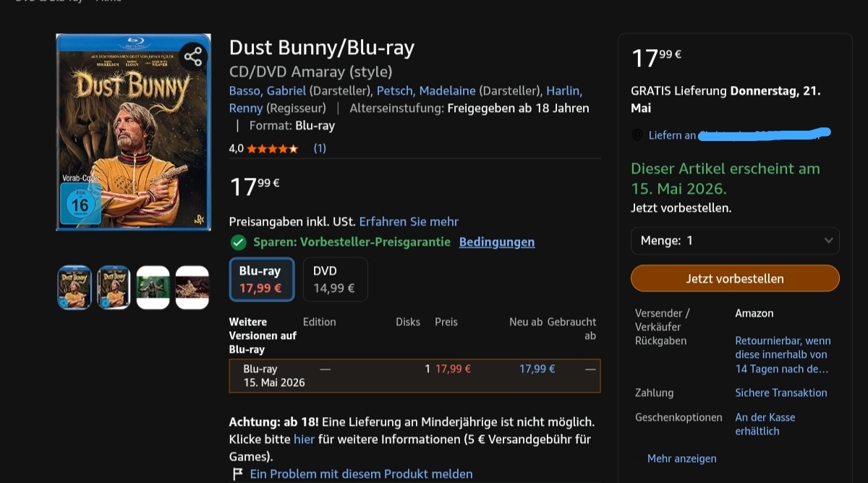The image size is (868, 483).
Task: Select the Blu-ray 15. Mai 2026 version row
Action: (414, 376)
